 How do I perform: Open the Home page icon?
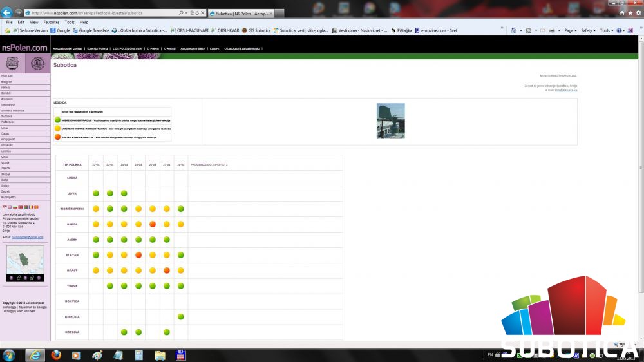pyautogui.click(x=621, y=13)
